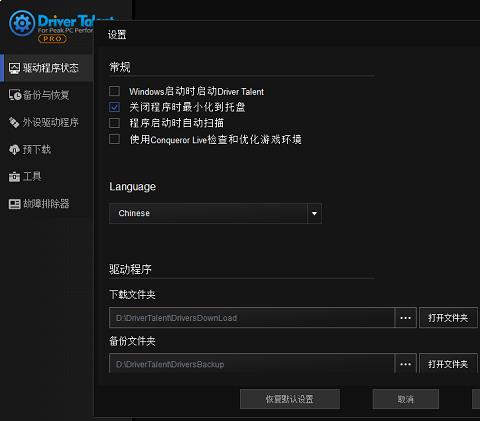
Task: Click the toolbox icon beside 工具
Action: click(14, 176)
